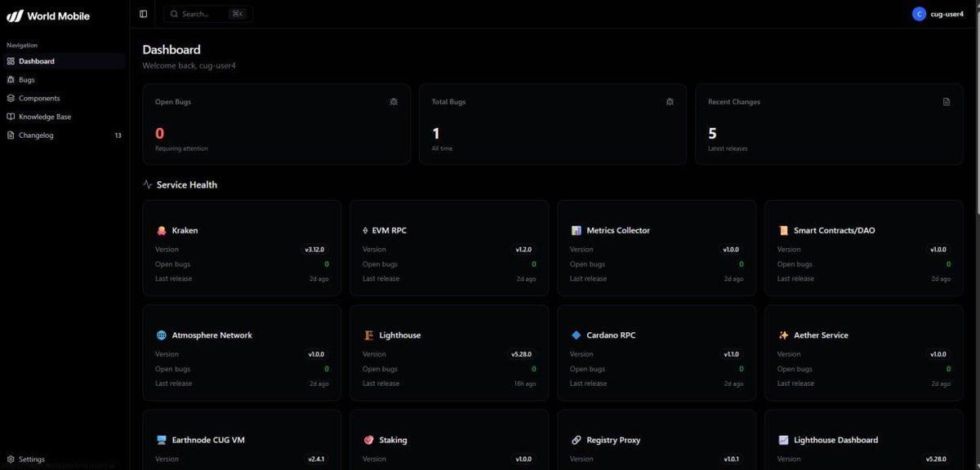This screenshot has height=470, width=980.
Task: Click the bug icon on Open Bugs card
Action: 394,102
